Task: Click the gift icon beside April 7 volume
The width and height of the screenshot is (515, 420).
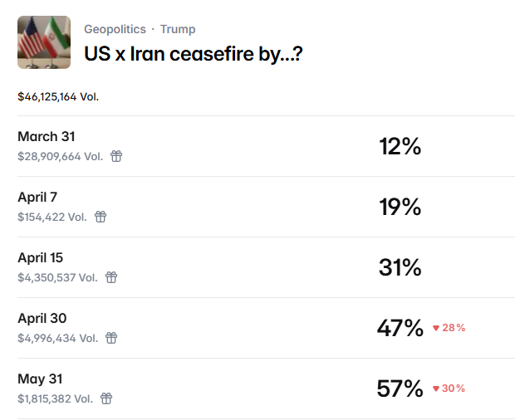Action: (101, 217)
